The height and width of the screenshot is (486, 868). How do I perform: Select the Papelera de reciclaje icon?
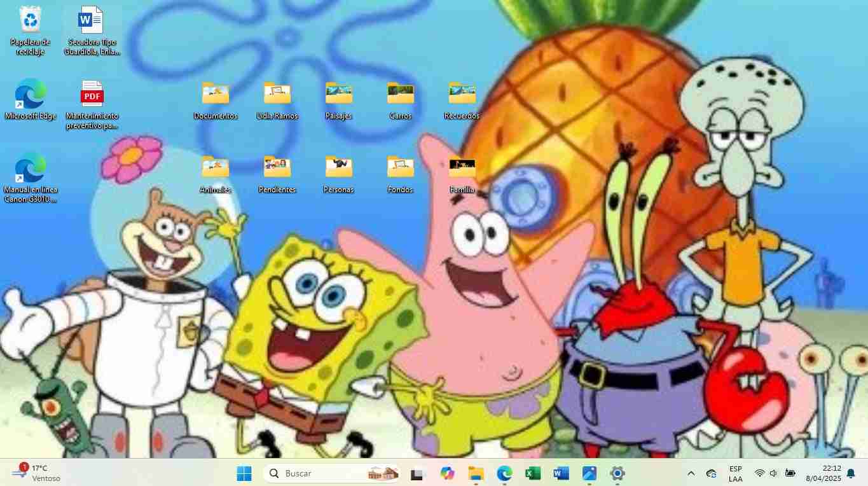pyautogui.click(x=31, y=31)
